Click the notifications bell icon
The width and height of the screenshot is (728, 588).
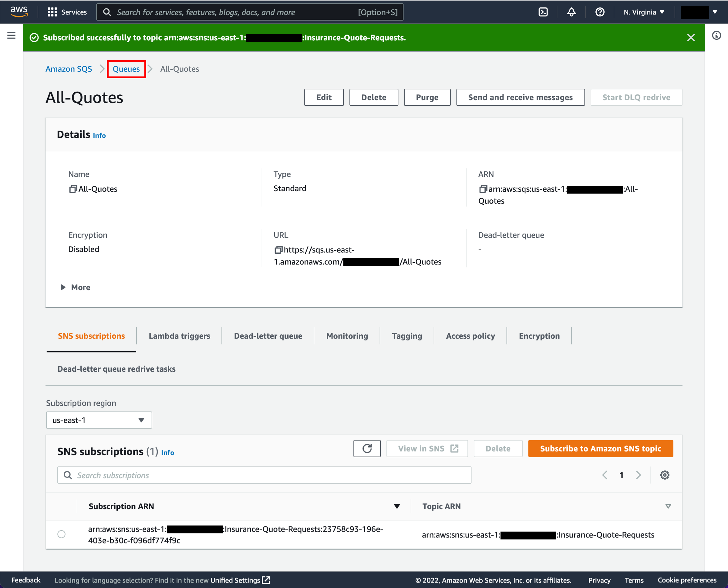pos(571,12)
